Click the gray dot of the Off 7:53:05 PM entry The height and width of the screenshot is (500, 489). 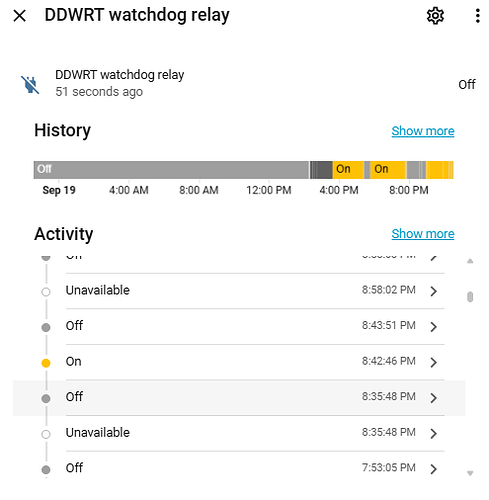46,470
